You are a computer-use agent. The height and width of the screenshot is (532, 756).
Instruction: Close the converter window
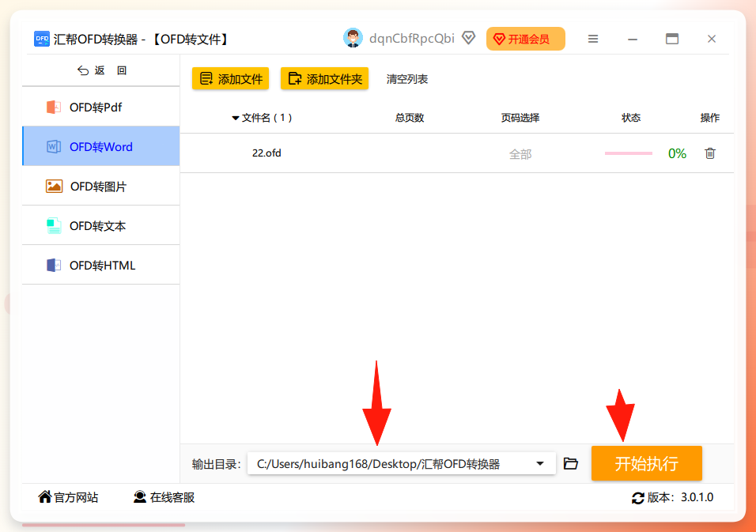[x=712, y=39]
